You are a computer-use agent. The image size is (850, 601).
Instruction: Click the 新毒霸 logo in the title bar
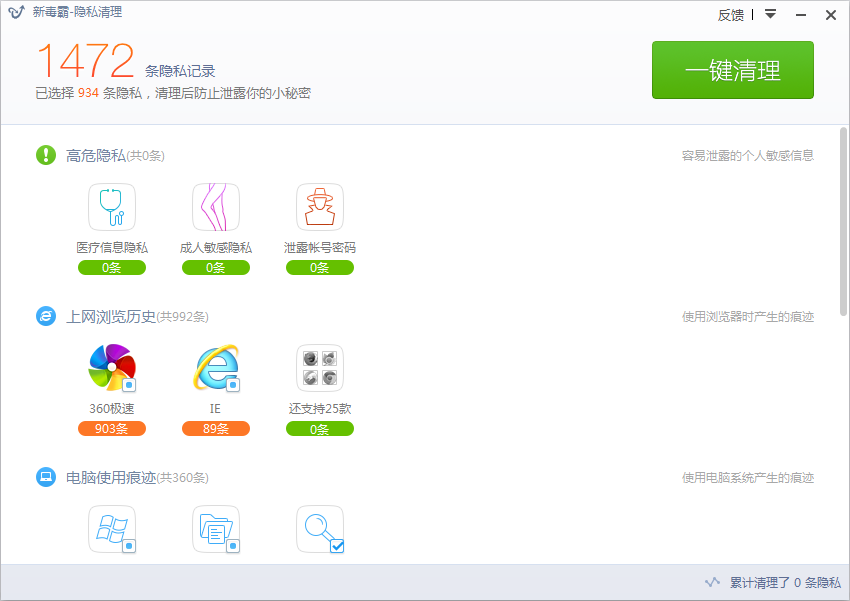16,12
